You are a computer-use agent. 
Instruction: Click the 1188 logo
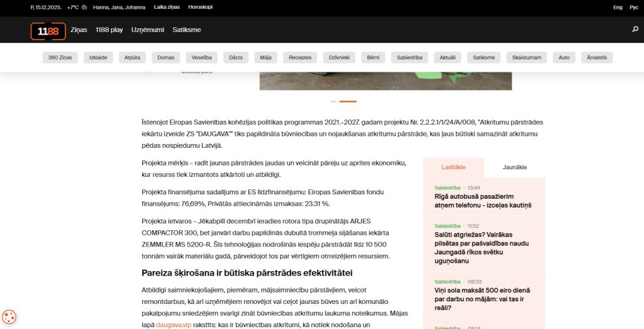[48, 31]
